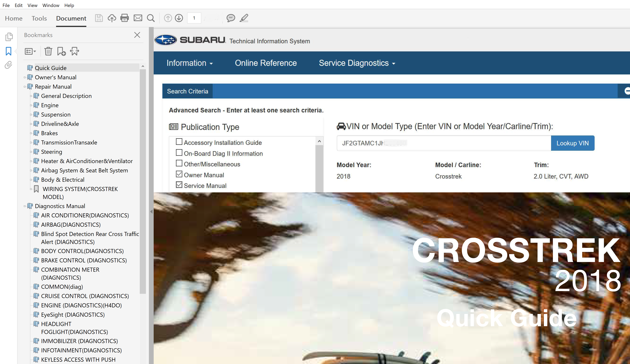Toggle the Service Manual checkbox
The image size is (630, 364).
(x=179, y=185)
